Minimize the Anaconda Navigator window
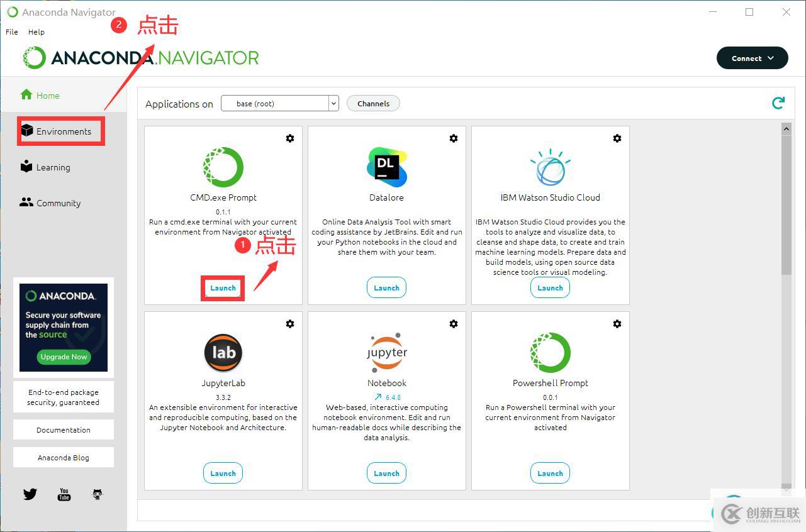 click(713, 12)
